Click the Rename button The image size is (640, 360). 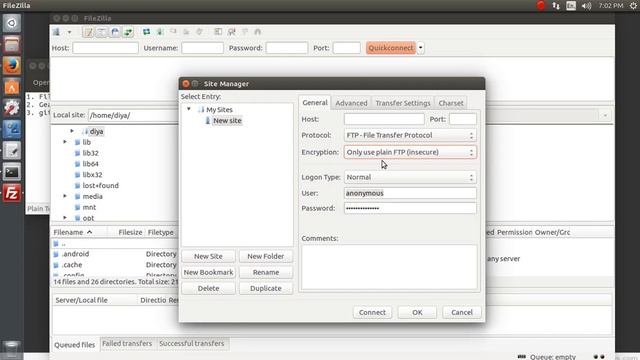point(266,272)
